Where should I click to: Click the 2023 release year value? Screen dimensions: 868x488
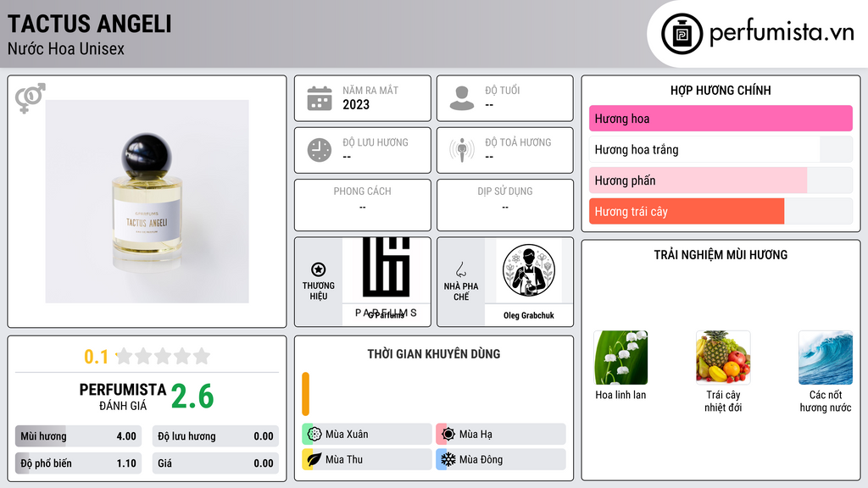[x=356, y=104]
